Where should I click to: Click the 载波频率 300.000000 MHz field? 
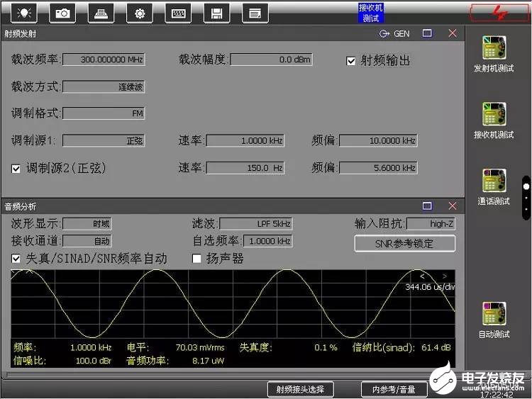pos(104,60)
